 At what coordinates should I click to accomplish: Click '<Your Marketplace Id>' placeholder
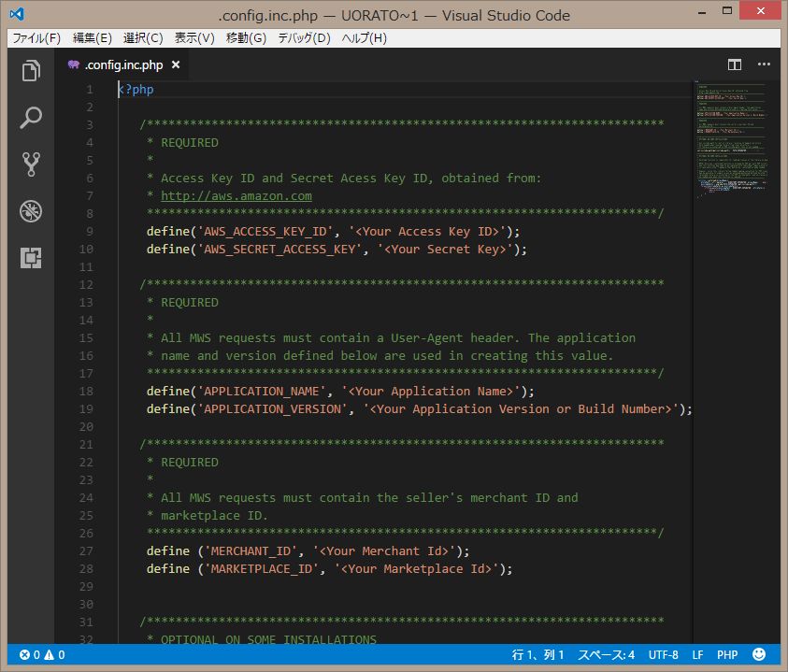416,568
